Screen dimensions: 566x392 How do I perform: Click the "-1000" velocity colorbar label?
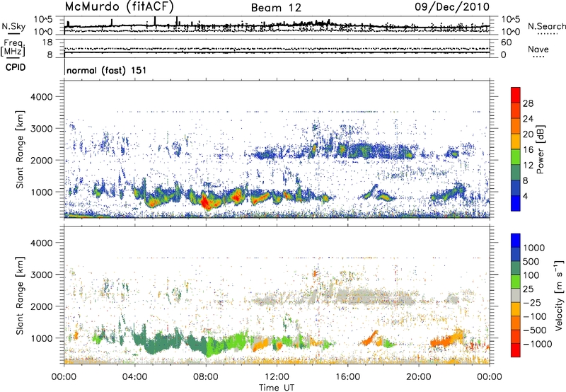[538, 344]
